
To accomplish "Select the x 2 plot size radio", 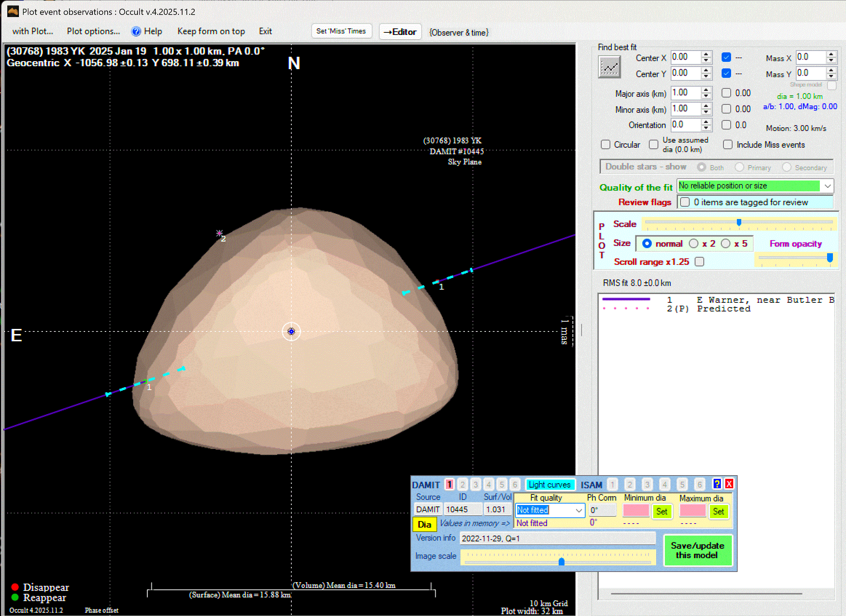I will [694, 244].
